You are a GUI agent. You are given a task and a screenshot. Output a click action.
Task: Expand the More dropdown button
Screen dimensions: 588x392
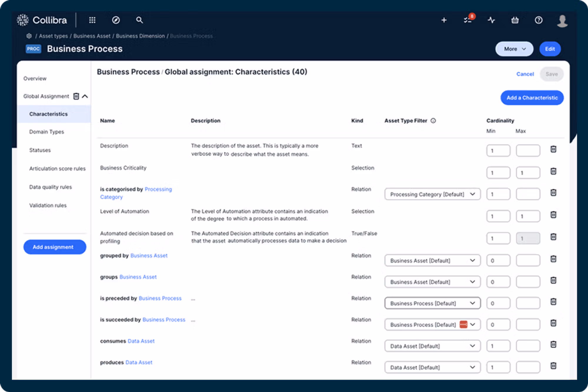pyautogui.click(x=514, y=49)
